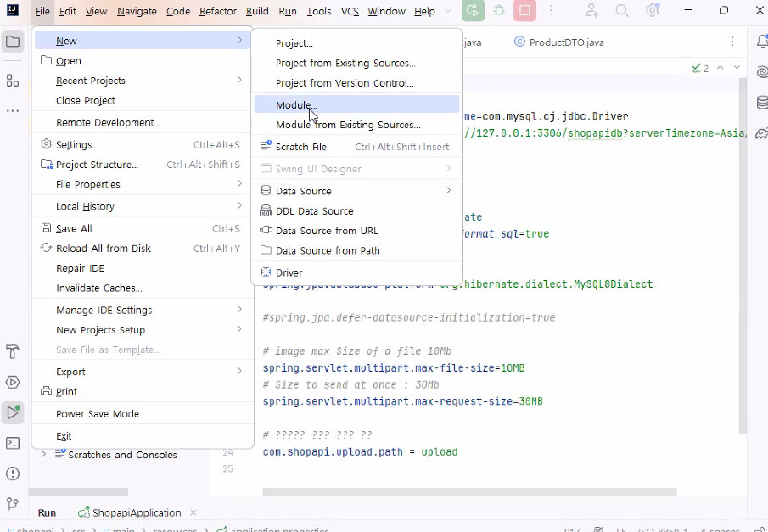The width and height of the screenshot is (768, 532).
Task: Click the editor horizontal scrollbar
Action: tap(470, 491)
